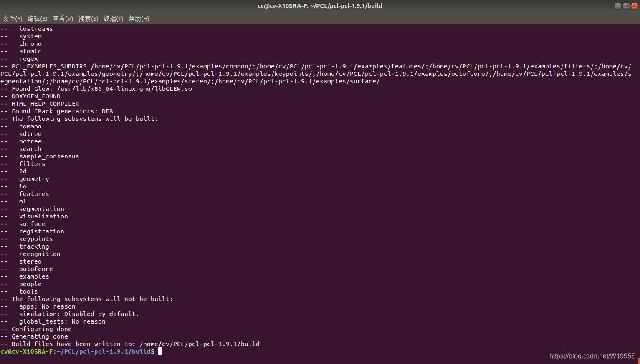Open the 查看(V) menu
The image size is (640, 364).
click(x=63, y=19)
